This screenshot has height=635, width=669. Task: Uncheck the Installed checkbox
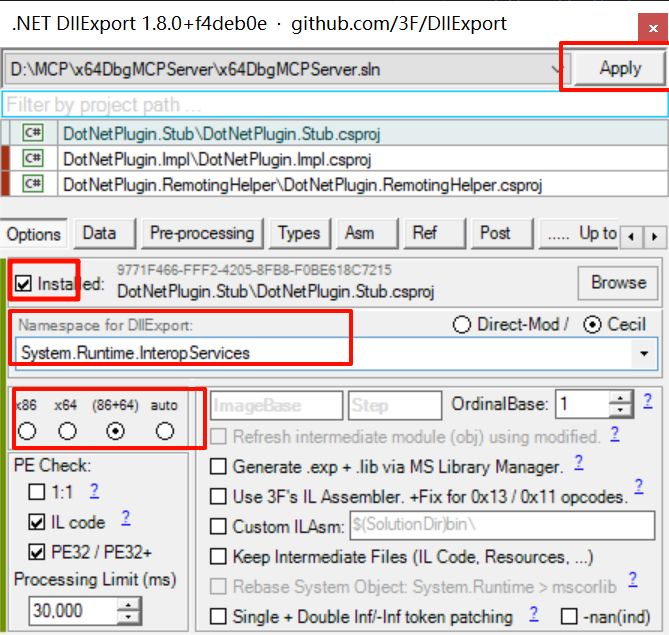24,284
